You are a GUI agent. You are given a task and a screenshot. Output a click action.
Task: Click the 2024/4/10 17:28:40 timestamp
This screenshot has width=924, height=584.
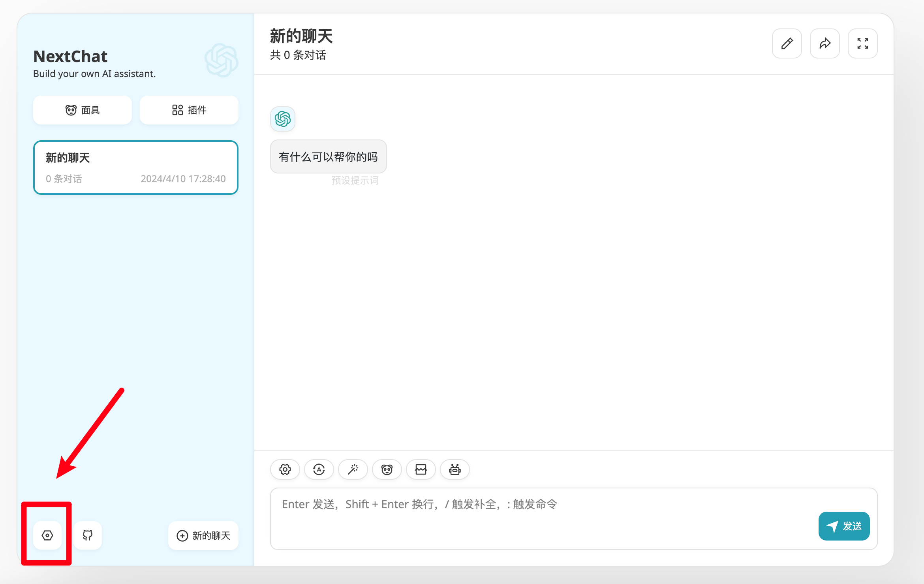click(x=183, y=179)
